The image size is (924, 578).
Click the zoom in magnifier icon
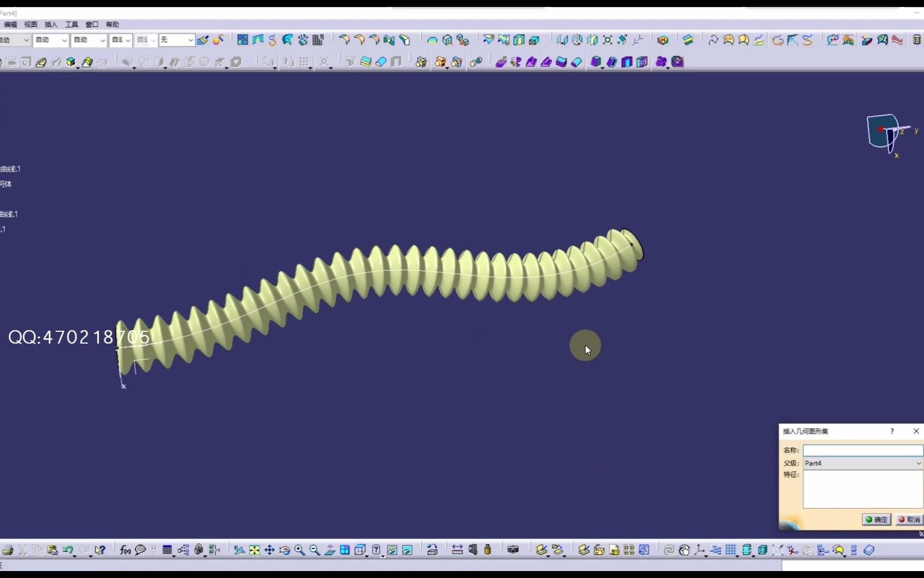coord(299,550)
